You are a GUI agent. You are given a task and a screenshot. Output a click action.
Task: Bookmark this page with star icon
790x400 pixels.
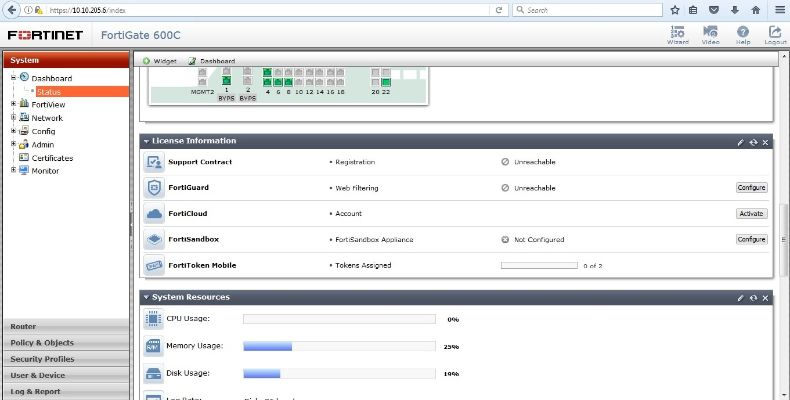675,10
